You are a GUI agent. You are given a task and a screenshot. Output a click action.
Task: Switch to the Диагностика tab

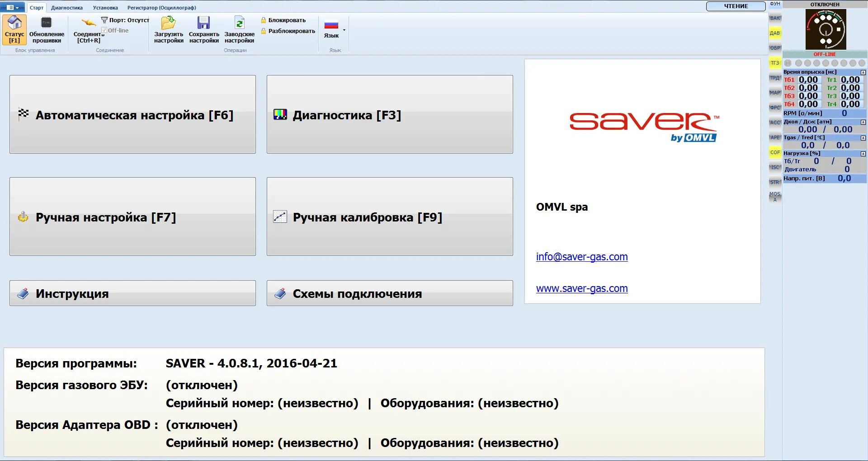pos(67,8)
